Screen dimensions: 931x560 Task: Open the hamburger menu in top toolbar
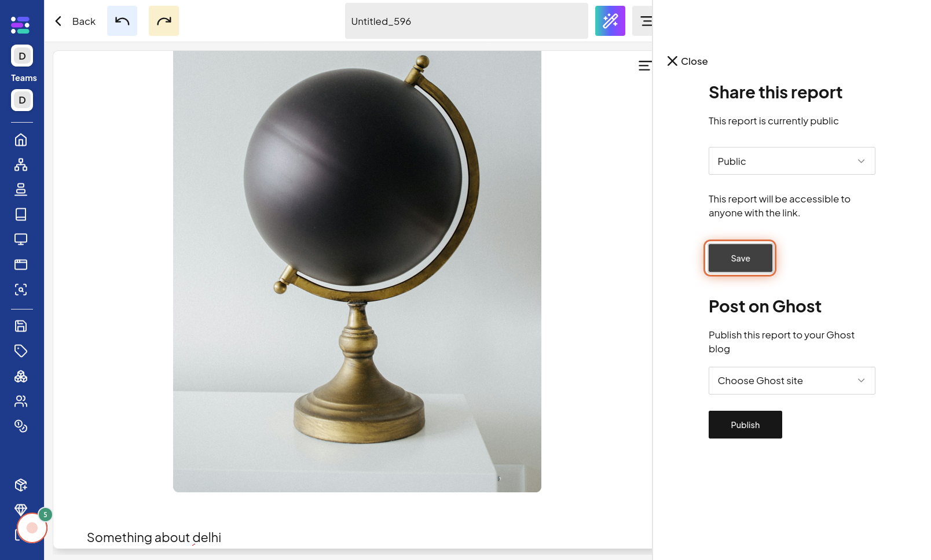pos(644,21)
